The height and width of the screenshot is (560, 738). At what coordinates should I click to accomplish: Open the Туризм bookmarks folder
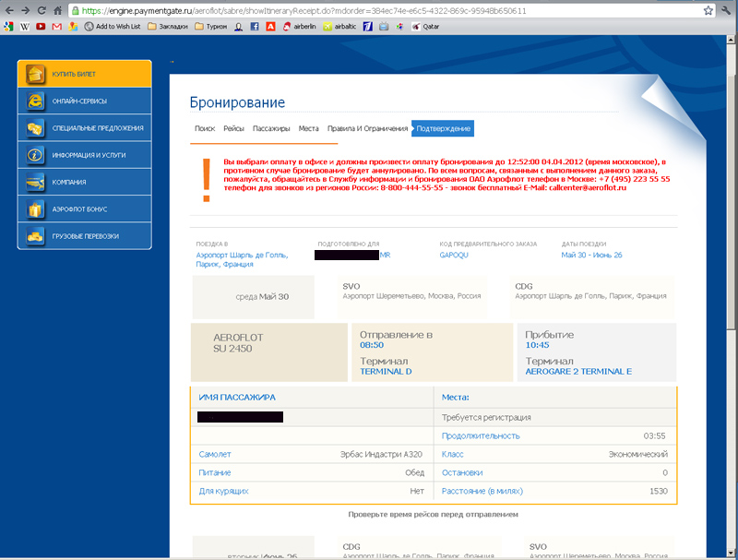tap(211, 27)
